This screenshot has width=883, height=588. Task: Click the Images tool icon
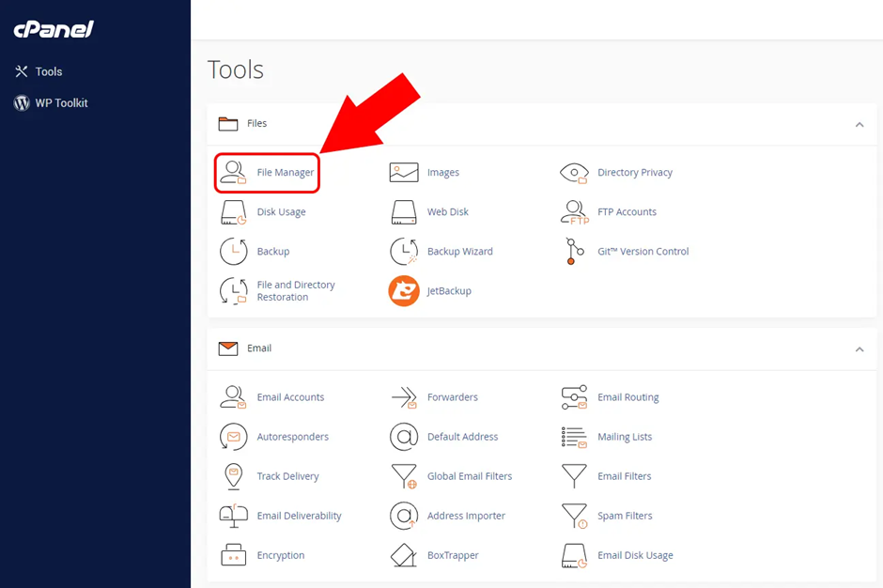click(x=404, y=172)
